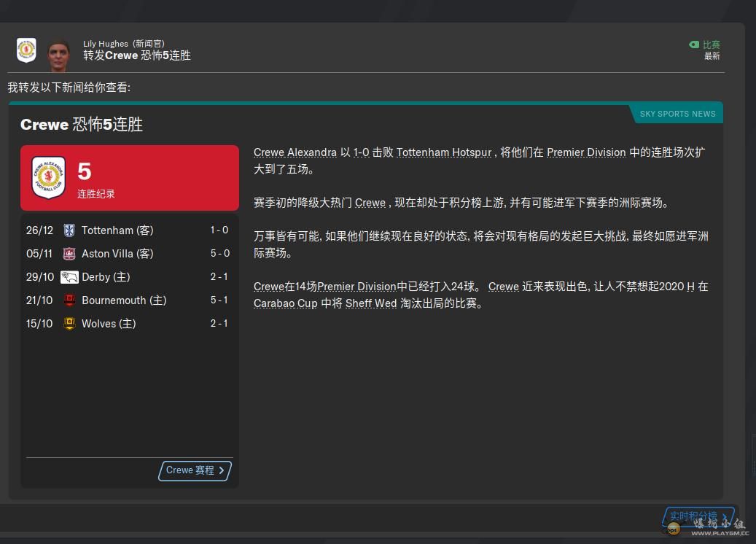This screenshot has width=756, height=544.
Task: Click the 5 - 0 score against Aston Villa
Action: click(220, 253)
